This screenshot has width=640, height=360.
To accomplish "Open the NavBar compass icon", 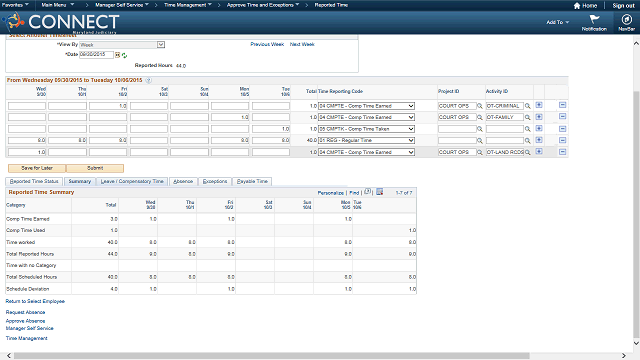I will tap(626, 19).
